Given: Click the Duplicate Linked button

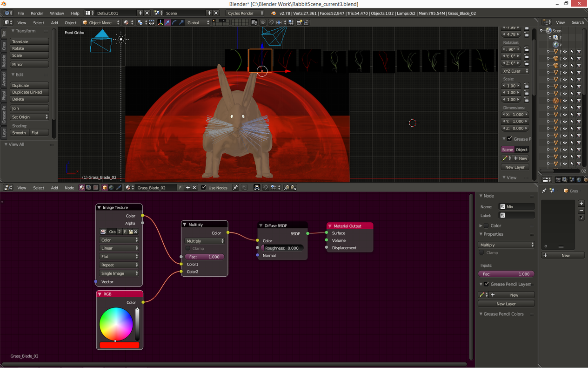Looking at the screenshot, I should [29, 92].
